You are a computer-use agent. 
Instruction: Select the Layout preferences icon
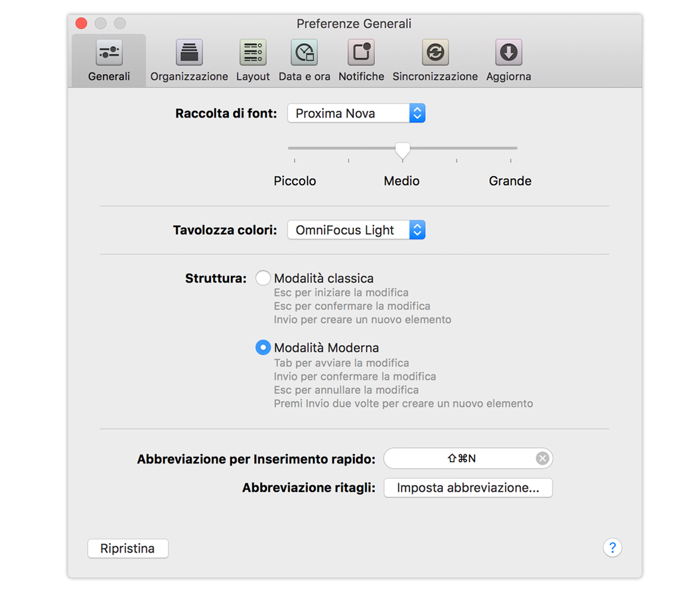pyautogui.click(x=252, y=55)
